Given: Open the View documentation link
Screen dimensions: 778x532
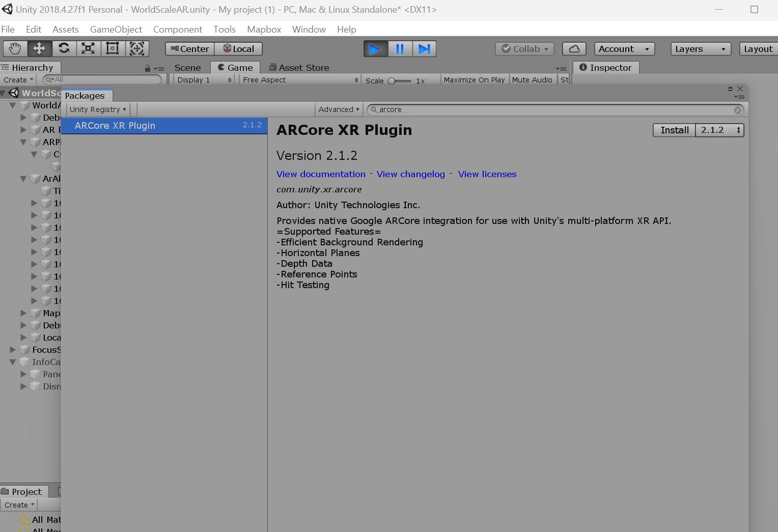Looking at the screenshot, I should click(321, 174).
